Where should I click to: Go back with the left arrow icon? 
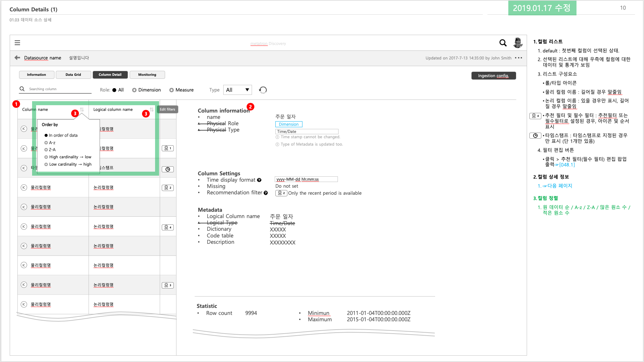(x=17, y=58)
